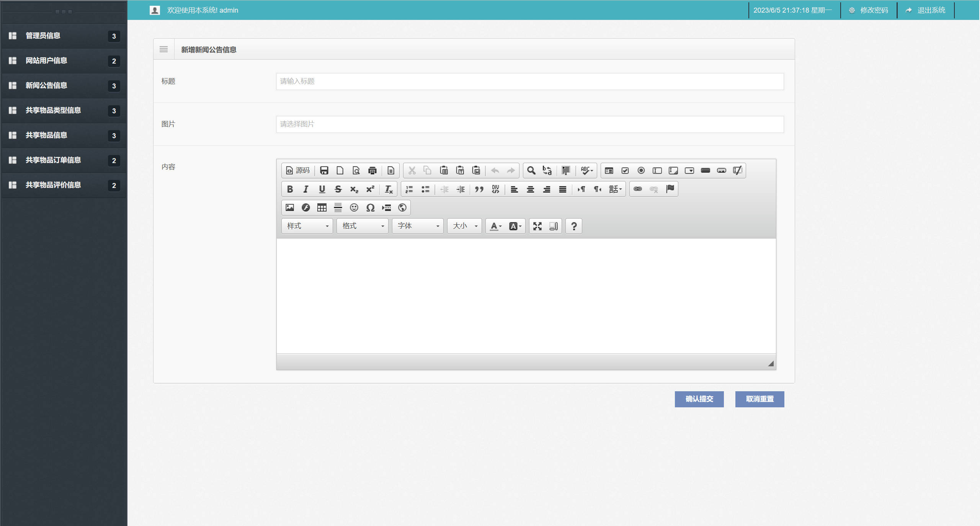Click 退出系统 logout link
This screenshot has height=526, width=980.
click(926, 10)
